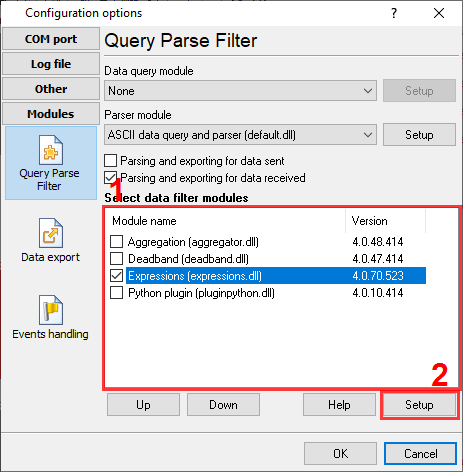Check the Python plugin (pluginpython.dll) box

pos(116,293)
